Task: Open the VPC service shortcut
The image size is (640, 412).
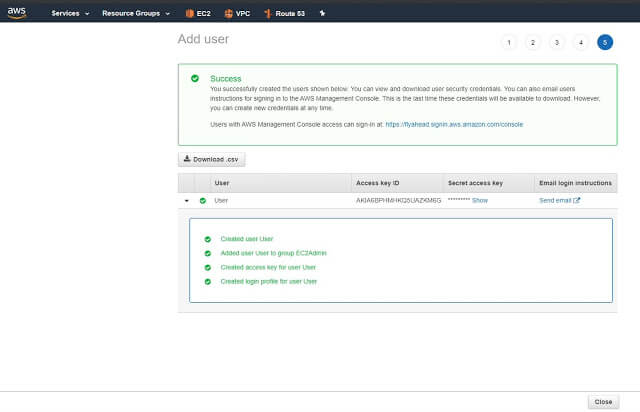Action: click(237, 14)
